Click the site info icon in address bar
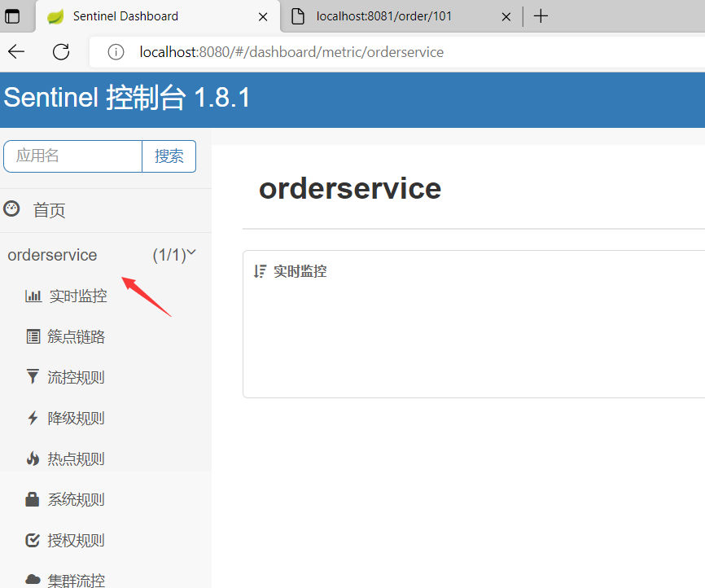 116,52
